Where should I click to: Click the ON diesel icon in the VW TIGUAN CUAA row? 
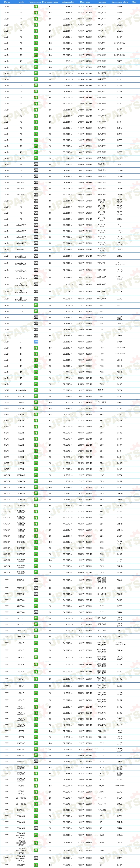point(36,828)
